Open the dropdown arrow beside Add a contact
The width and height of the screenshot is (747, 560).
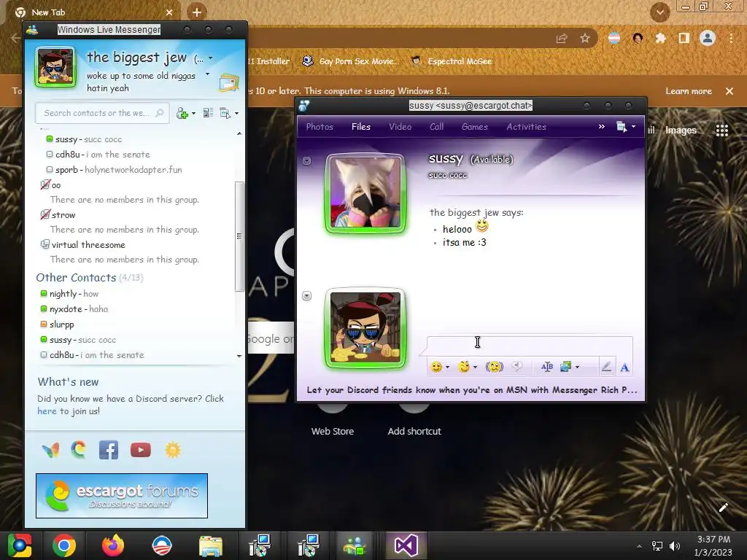point(193,113)
